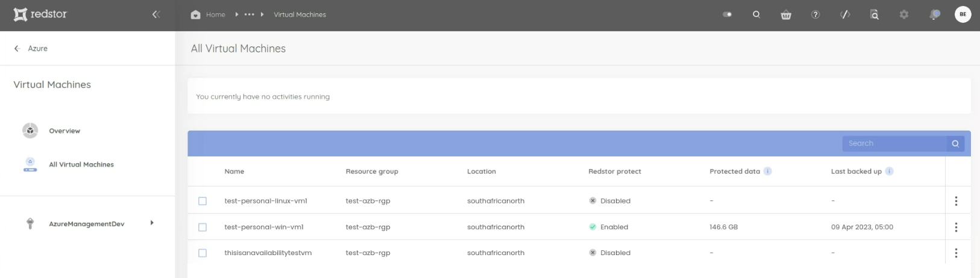The height and width of the screenshot is (278, 980).
Task: Click resource group of test-personal-linux-vm1
Action: pos(368,201)
